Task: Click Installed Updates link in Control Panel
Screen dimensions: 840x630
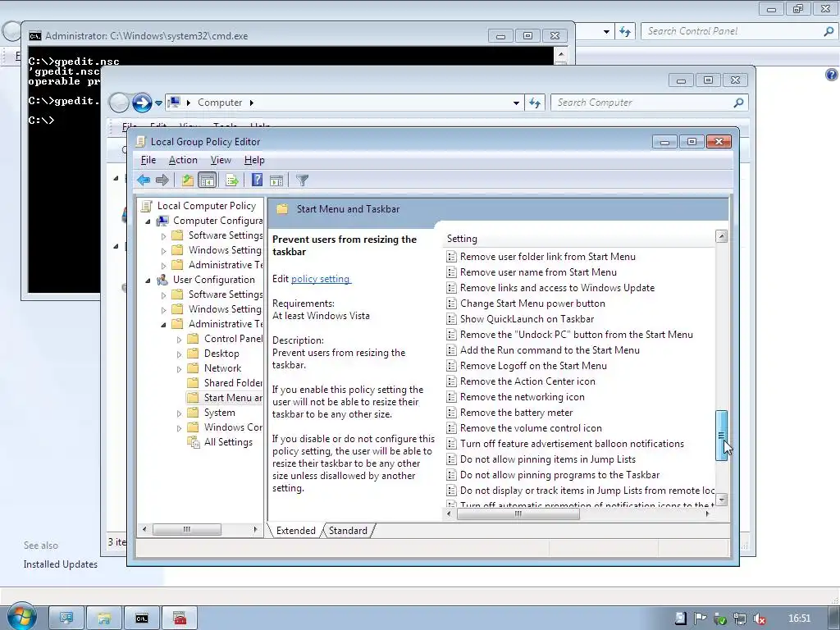Action: tap(61, 564)
